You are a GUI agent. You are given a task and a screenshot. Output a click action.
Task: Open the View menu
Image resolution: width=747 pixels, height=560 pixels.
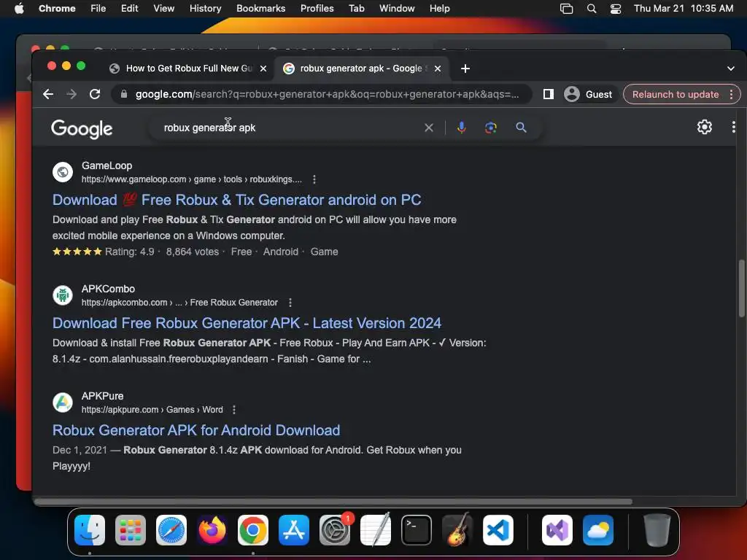164,8
